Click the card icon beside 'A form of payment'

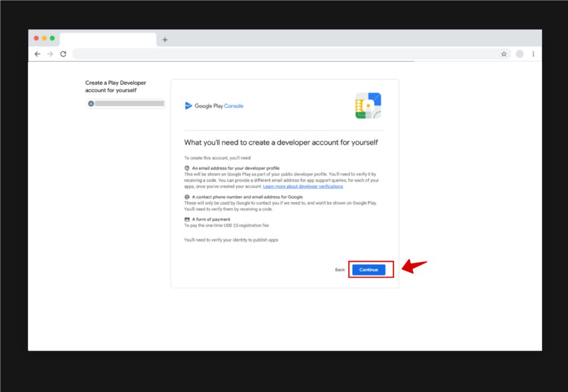[187, 220]
